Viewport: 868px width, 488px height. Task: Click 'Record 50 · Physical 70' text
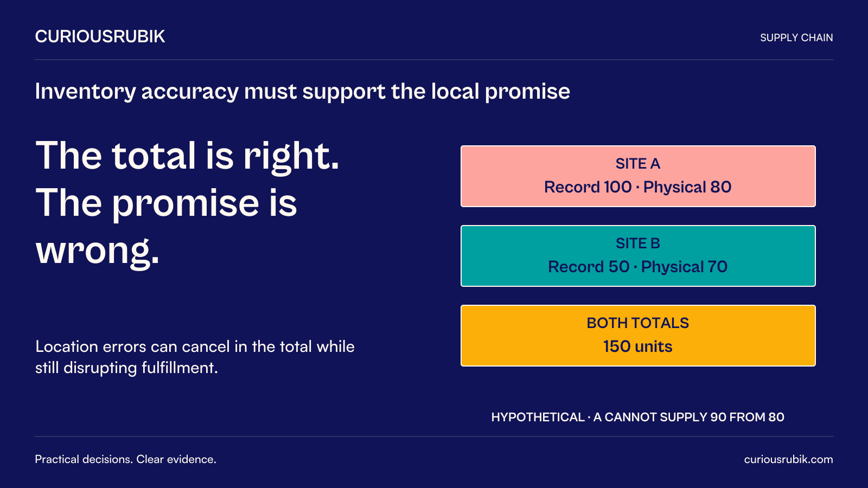[638, 267]
